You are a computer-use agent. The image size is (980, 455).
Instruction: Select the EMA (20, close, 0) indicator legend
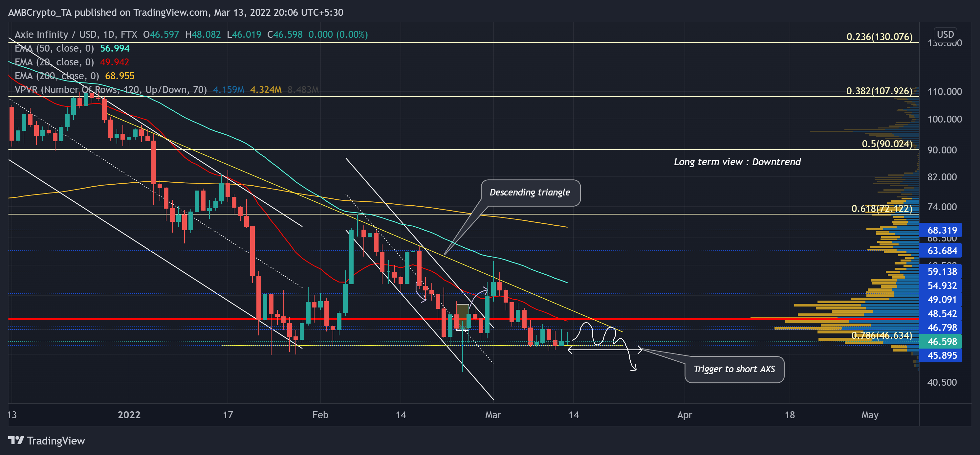(54, 62)
